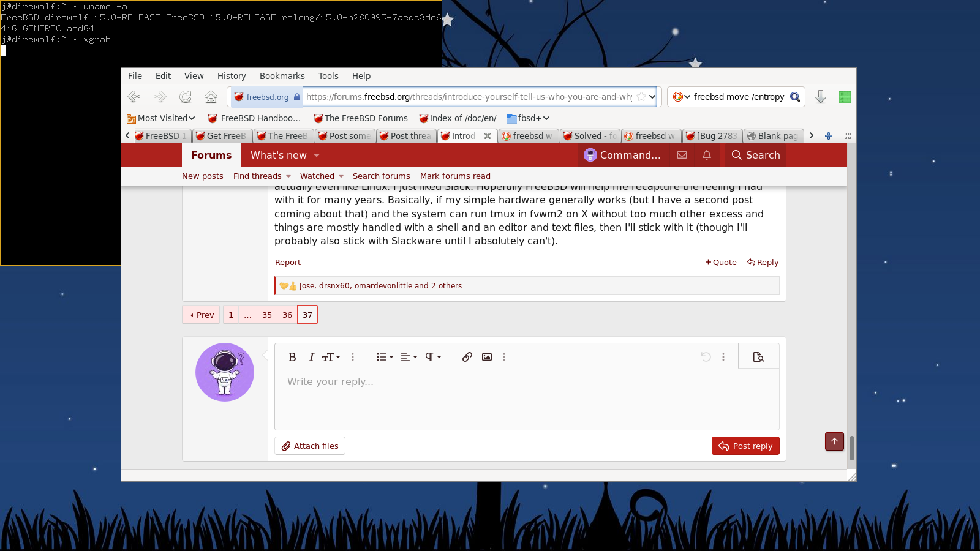
Task: Toggle italic formatting in reply editor
Action: [311, 357]
